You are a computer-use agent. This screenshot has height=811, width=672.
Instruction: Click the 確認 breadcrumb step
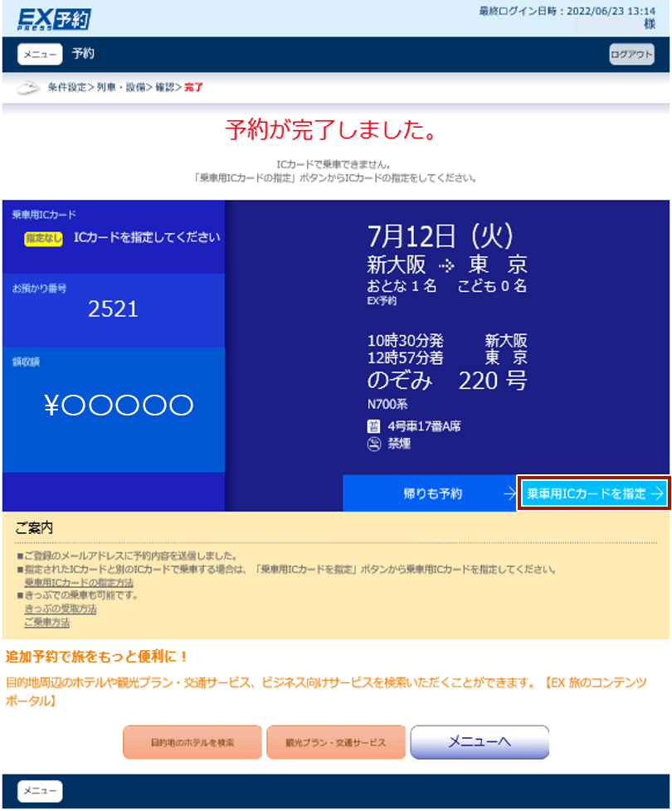164,87
